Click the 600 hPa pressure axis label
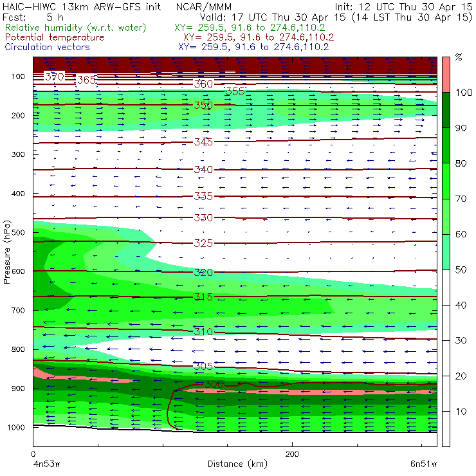The width and height of the screenshot is (476, 476). click(18, 271)
